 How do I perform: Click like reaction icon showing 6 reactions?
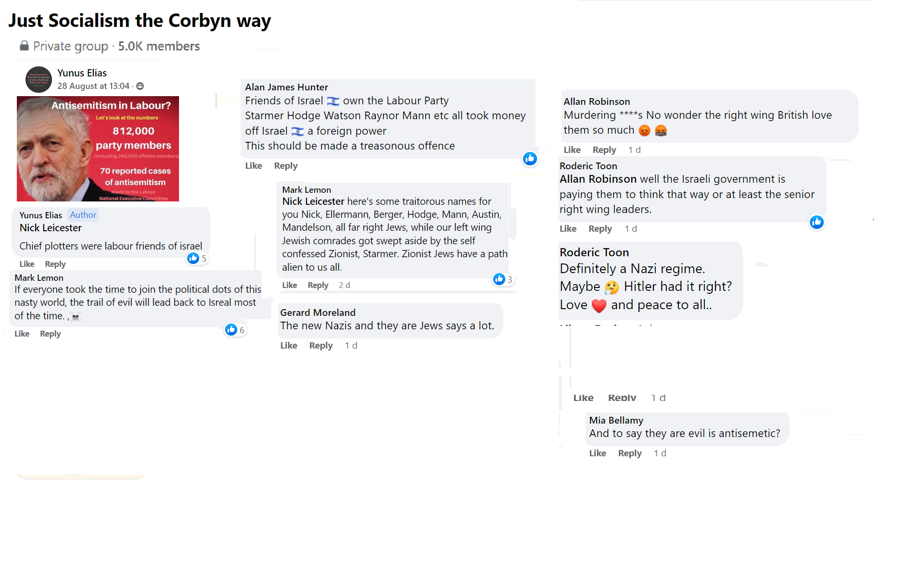coord(231,329)
